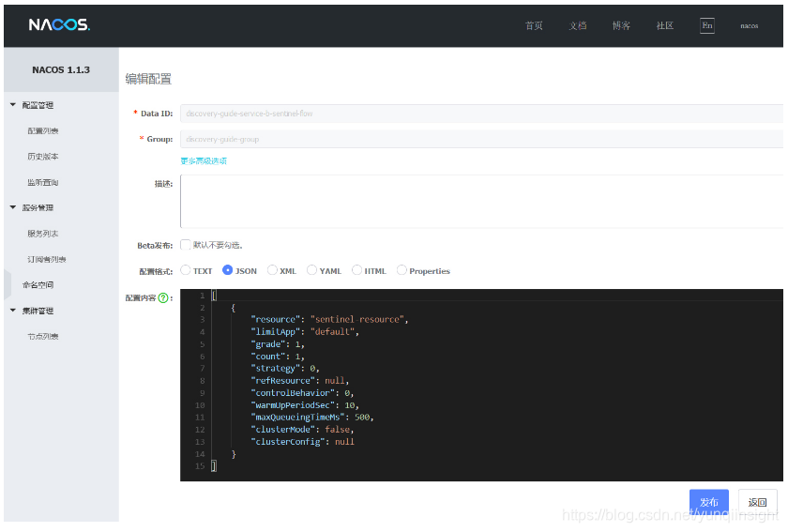Collapse the 配置管理 sidebar section

pyautogui.click(x=13, y=105)
